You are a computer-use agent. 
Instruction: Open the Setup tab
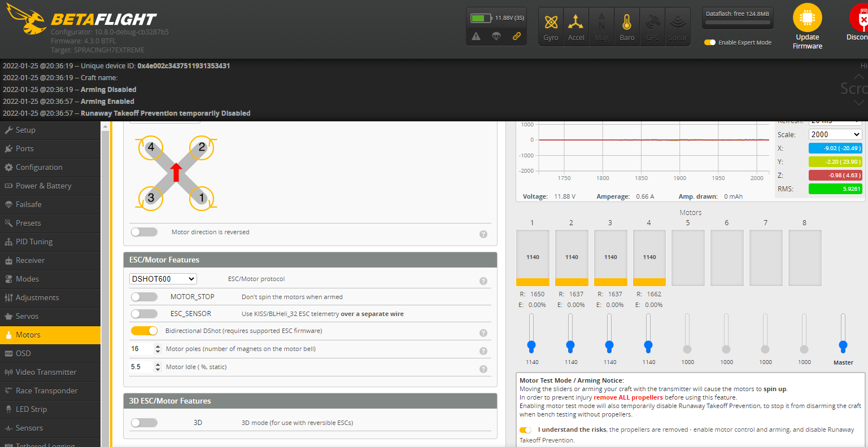point(50,130)
